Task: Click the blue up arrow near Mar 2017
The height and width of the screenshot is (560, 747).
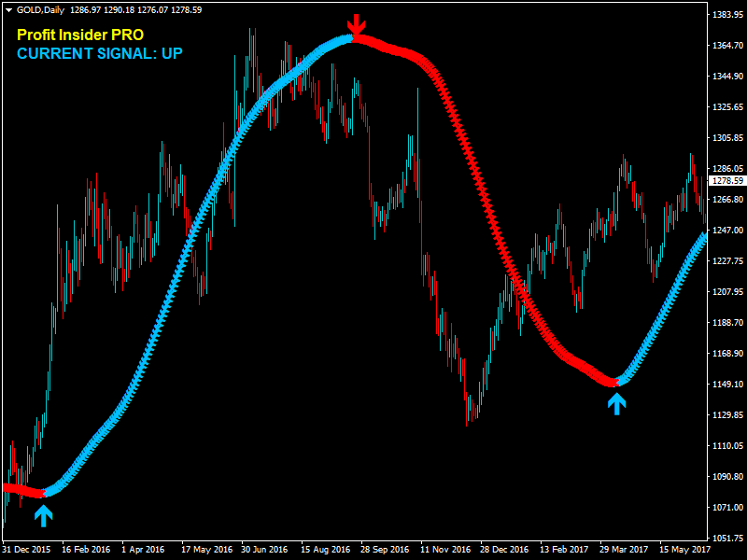Action: point(616,404)
